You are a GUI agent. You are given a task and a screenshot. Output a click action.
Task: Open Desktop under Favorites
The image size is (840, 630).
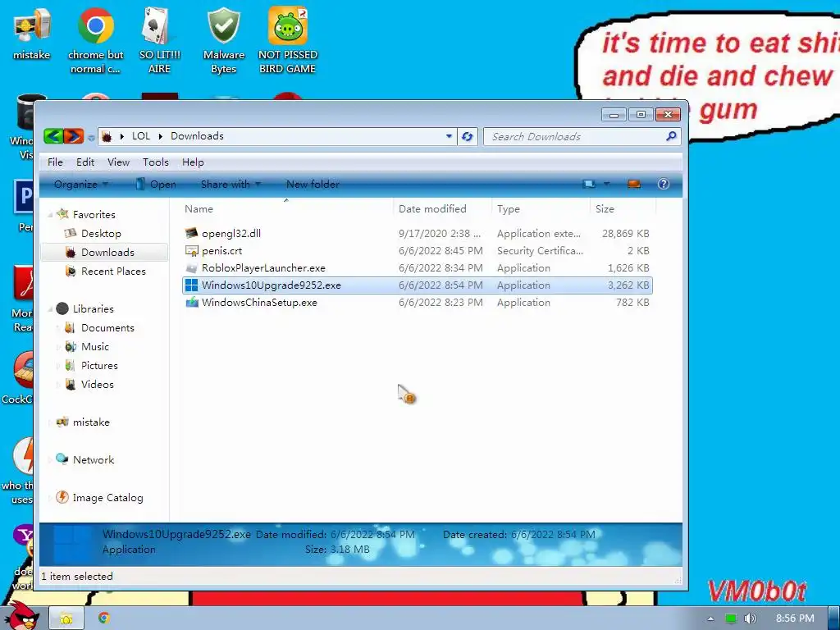click(x=101, y=234)
